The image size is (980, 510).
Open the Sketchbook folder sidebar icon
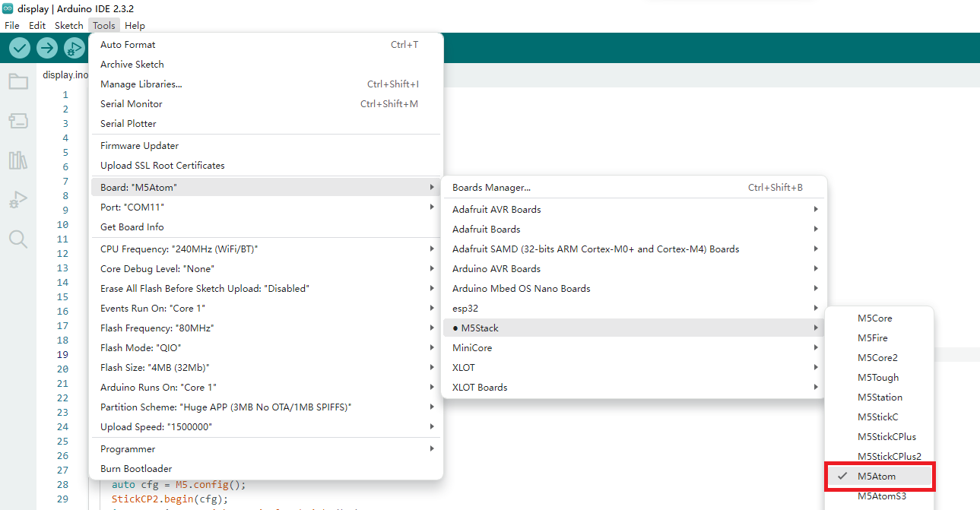tap(18, 81)
